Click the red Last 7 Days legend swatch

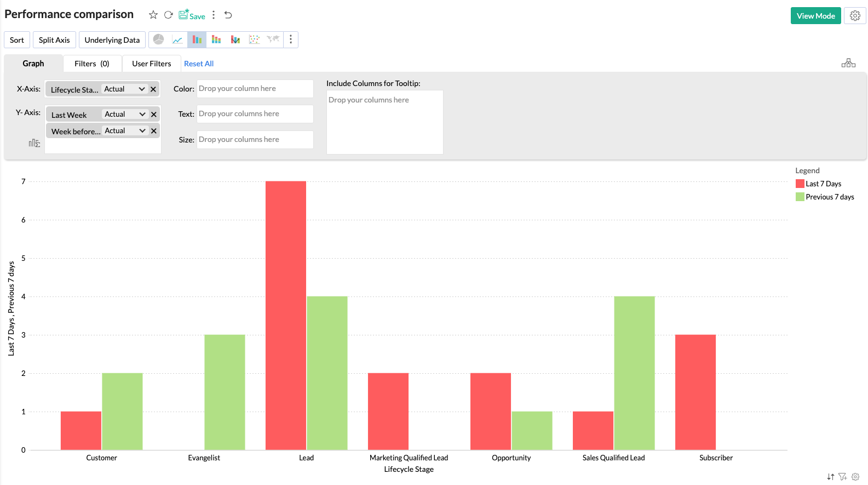(x=800, y=184)
